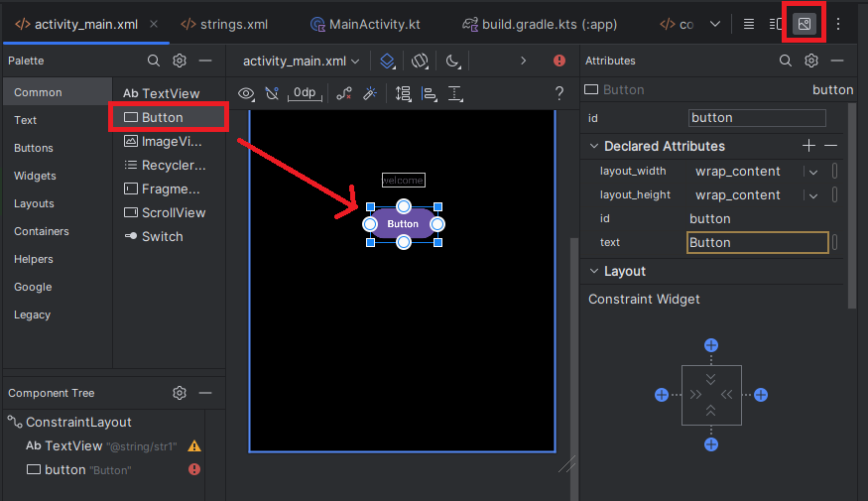The image size is (868, 501).
Task: Open the layout_width dropdown
Action: (x=813, y=172)
